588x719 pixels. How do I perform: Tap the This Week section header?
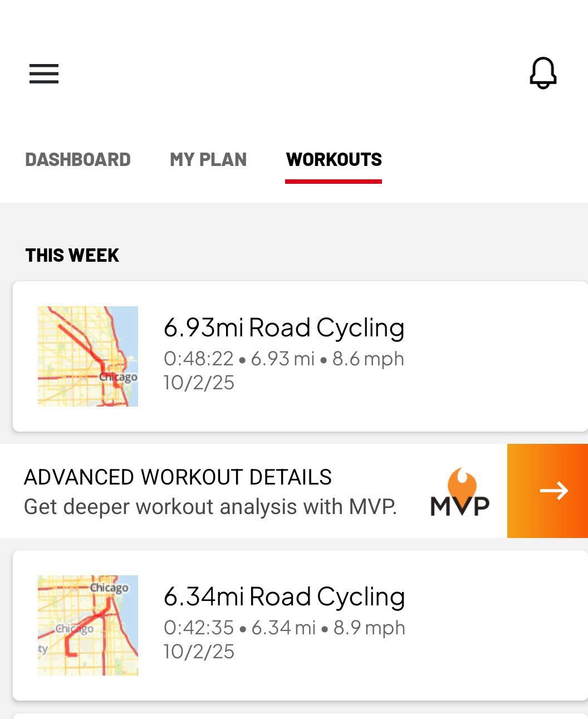tap(72, 256)
